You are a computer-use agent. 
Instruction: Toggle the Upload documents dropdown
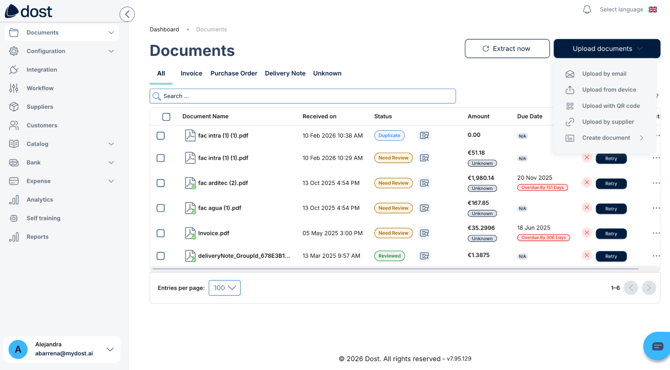(x=607, y=49)
